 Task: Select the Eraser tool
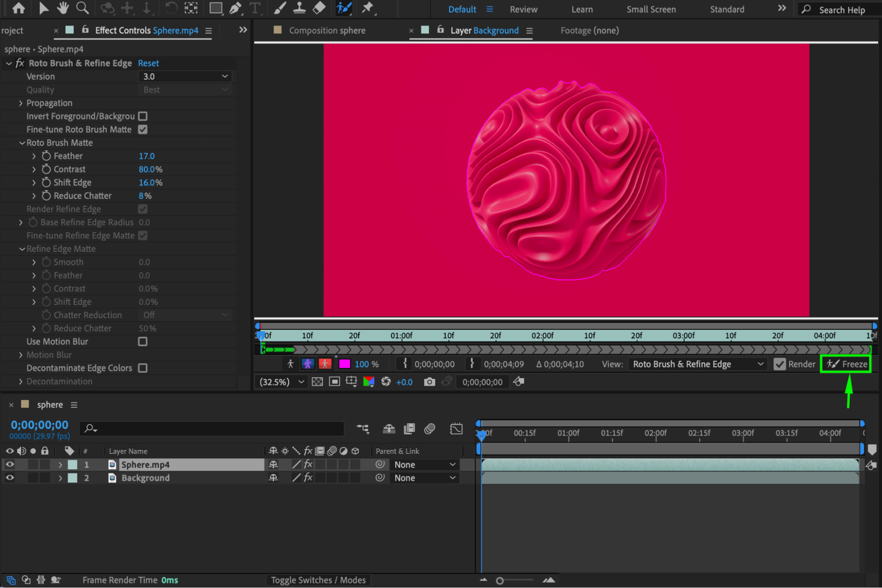click(x=319, y=8)
